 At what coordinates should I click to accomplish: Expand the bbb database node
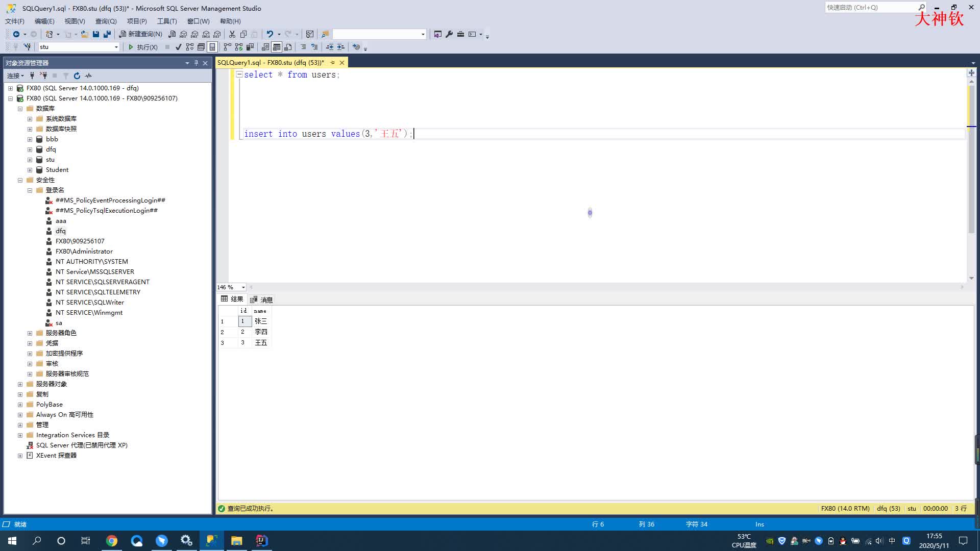[x=30, y=139]
